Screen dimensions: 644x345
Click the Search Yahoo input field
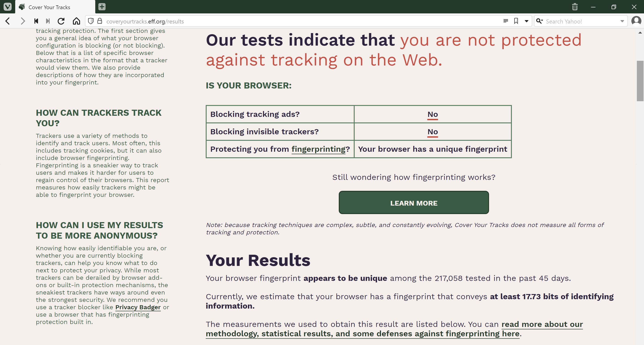(581, 21)
